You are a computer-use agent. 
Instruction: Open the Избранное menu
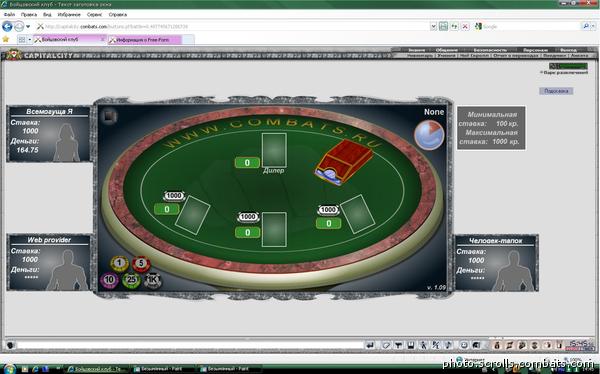pyautogui.click(x=69, y=15)
